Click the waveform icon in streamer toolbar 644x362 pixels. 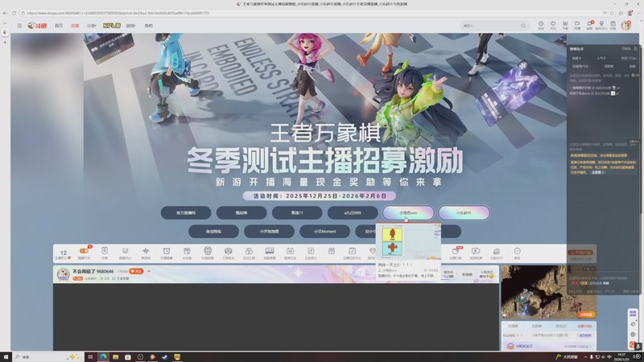coord(146,251)
